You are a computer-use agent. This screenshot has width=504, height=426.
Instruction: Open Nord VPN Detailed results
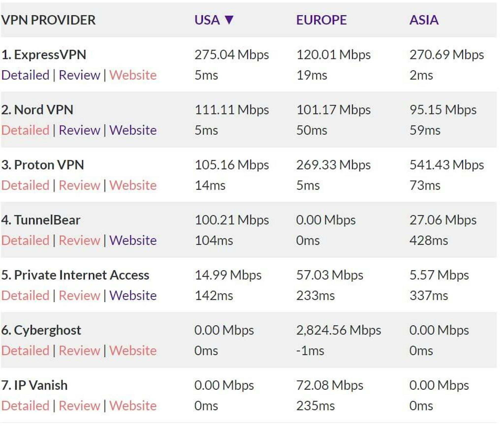coord(25,130)
